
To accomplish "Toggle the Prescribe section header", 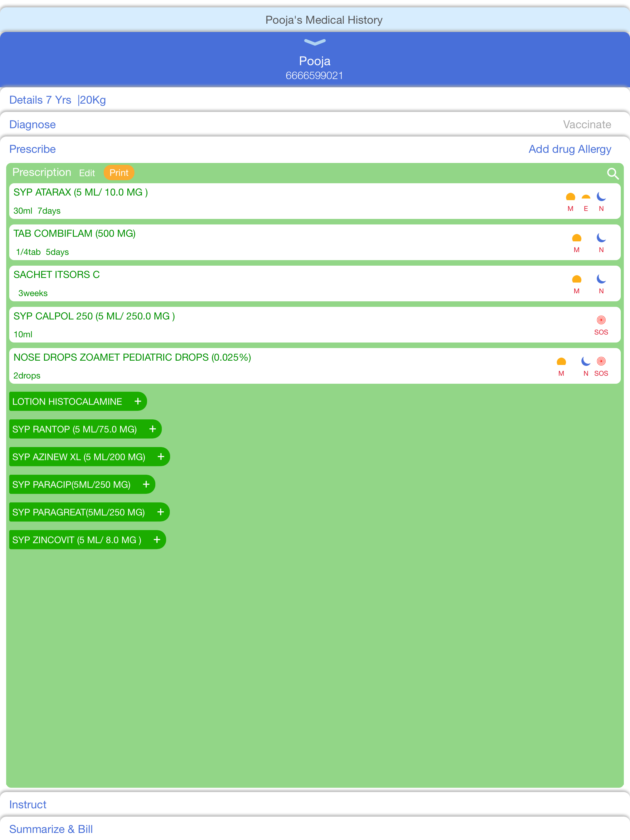I will click(x=32, y=149).
